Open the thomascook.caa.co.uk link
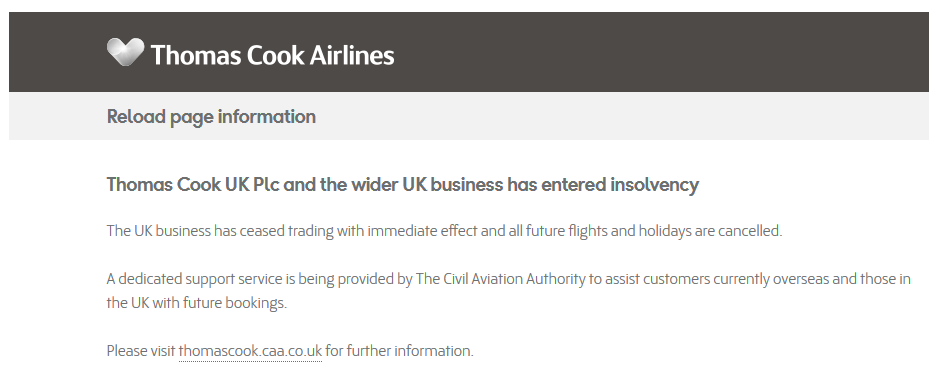 [250, 351]
